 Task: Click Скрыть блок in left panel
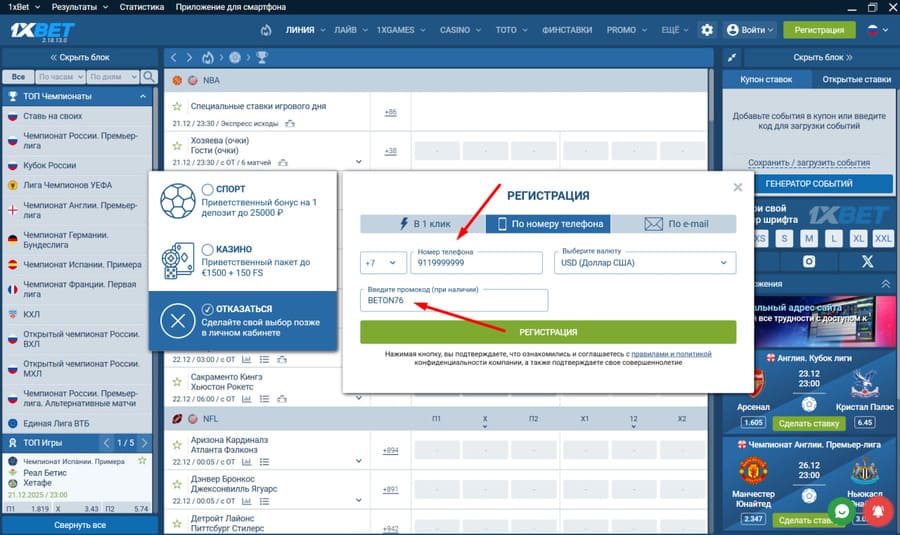[80, 57]
